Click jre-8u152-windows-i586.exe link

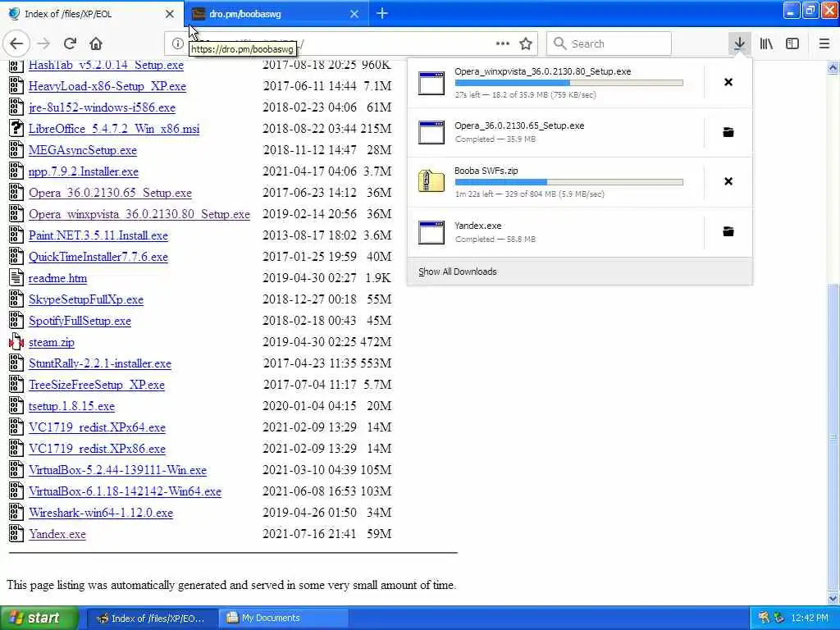(x=102, y=107)
